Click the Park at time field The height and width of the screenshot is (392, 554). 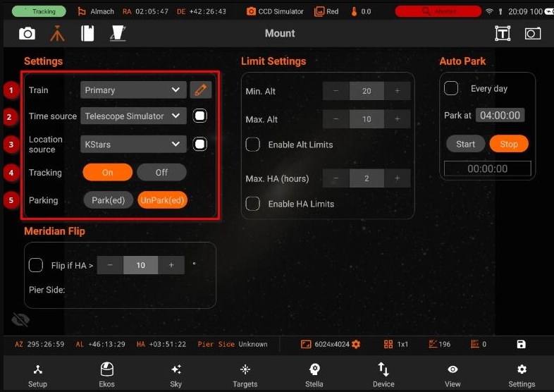pos(500,115)
